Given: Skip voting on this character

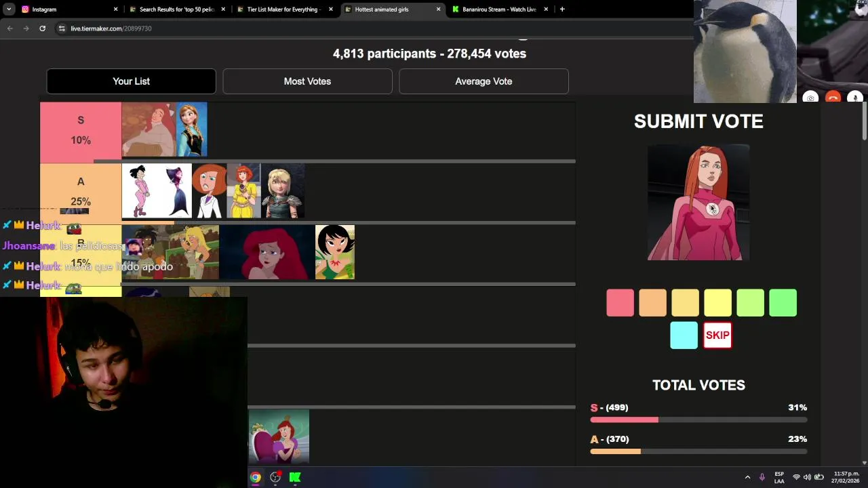Looking at the screenshot, I should pos(717,335).
